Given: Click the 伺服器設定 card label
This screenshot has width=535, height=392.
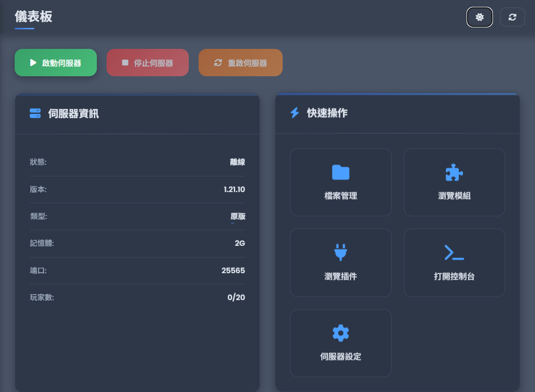Looking at the screenshot, I should (x=340, y=357).
